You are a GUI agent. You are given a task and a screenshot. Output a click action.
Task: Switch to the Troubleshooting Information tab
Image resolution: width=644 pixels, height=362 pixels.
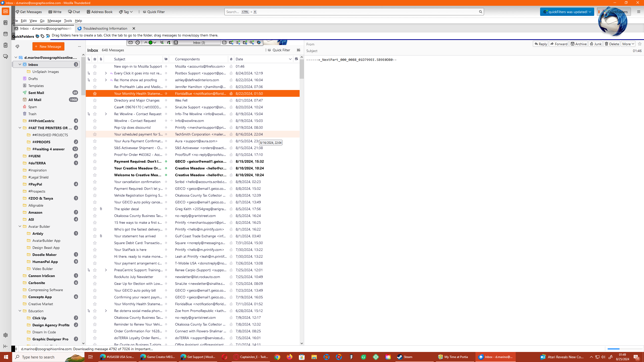pos(105,28)
